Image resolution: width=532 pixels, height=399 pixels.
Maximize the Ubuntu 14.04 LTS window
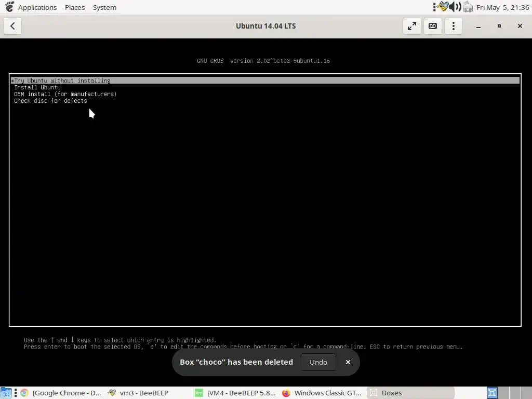pyautogui.click(x=499, y=26)
